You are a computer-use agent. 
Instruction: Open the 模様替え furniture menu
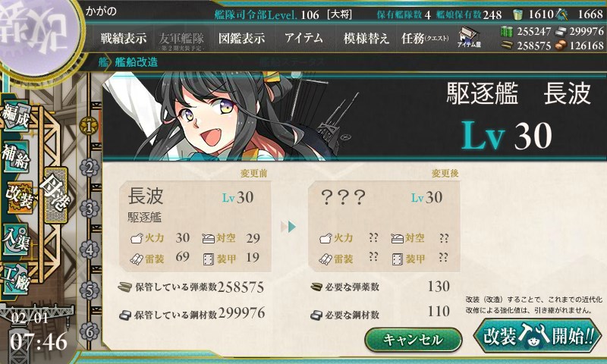366,38
